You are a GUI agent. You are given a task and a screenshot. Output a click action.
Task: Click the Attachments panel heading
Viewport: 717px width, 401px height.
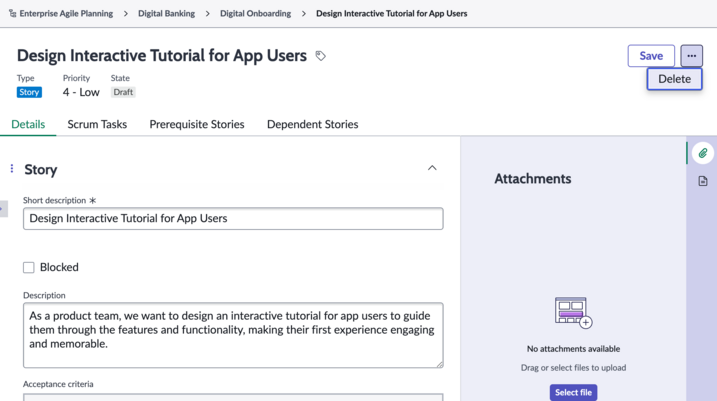533,179
